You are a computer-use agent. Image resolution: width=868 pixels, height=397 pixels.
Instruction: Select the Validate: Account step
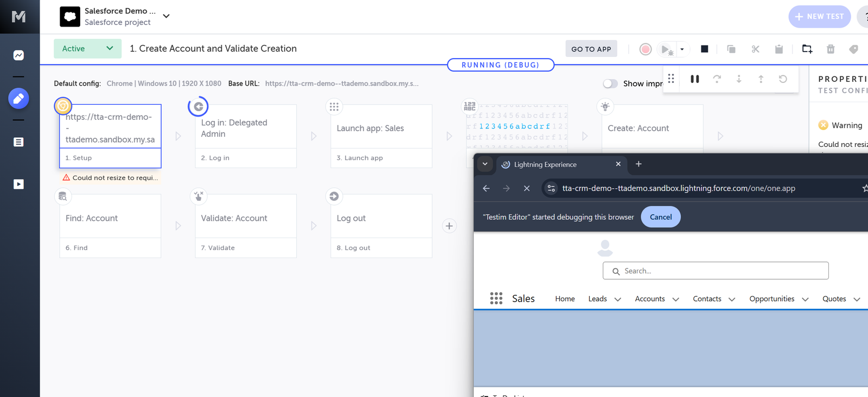click(x=246, y=226)
